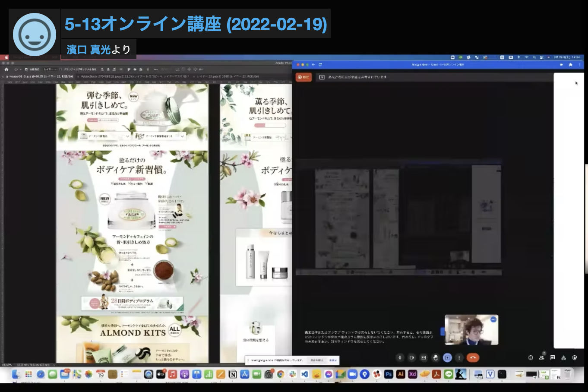Open Terminal from the Dock
The image size is (588, 392).
(x=502, y=374)
